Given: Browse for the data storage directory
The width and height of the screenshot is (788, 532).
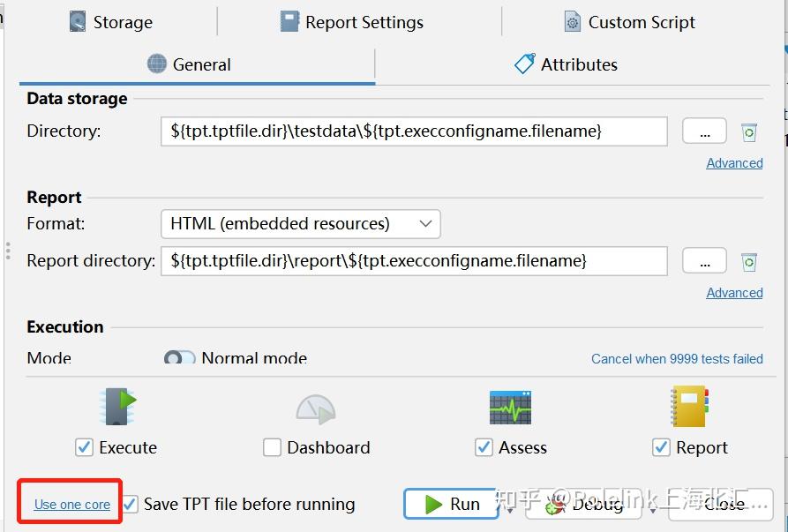Looking at the screenshot, I should (x=704, y=131).
